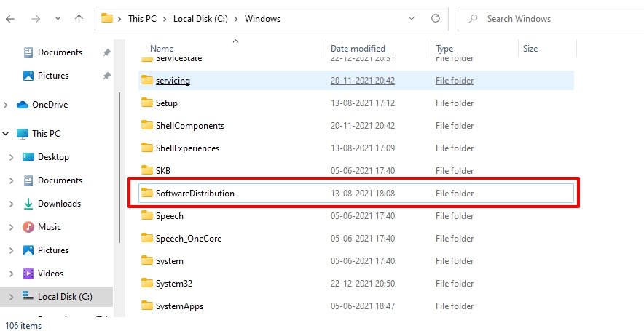The image size is (644, 331).
Task: Select OneDrive in the navigation pane
Action: pyautogui.click(x=50, y=105)
